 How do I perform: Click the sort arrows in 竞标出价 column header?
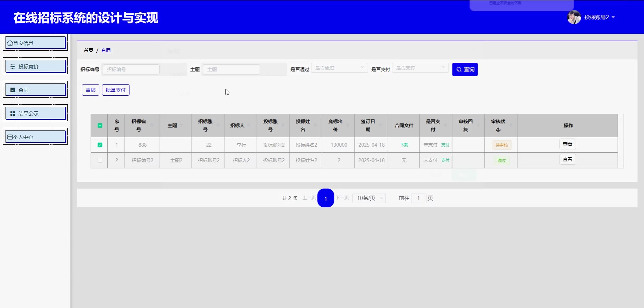pyautogui.click(x=348, y=125)
